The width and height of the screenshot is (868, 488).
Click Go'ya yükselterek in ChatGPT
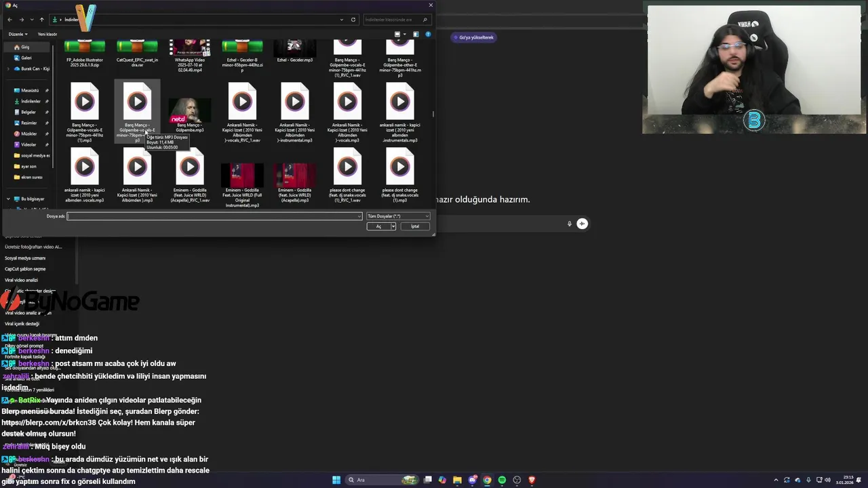tap(473, 37)
